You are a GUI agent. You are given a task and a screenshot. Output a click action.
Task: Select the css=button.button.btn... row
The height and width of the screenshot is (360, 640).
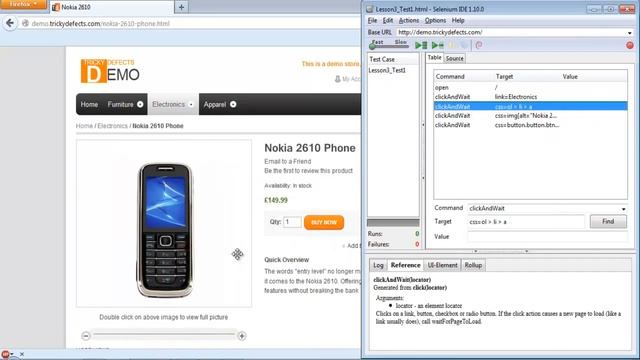(x=530, y=125)
